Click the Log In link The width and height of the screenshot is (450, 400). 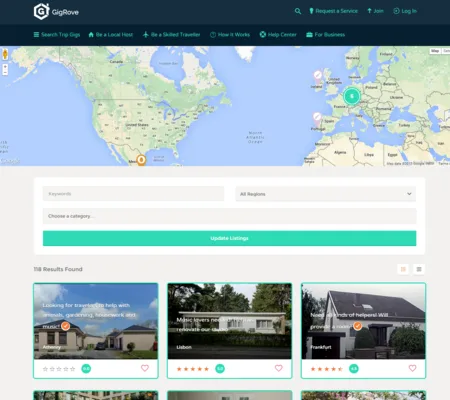[405, 11]
